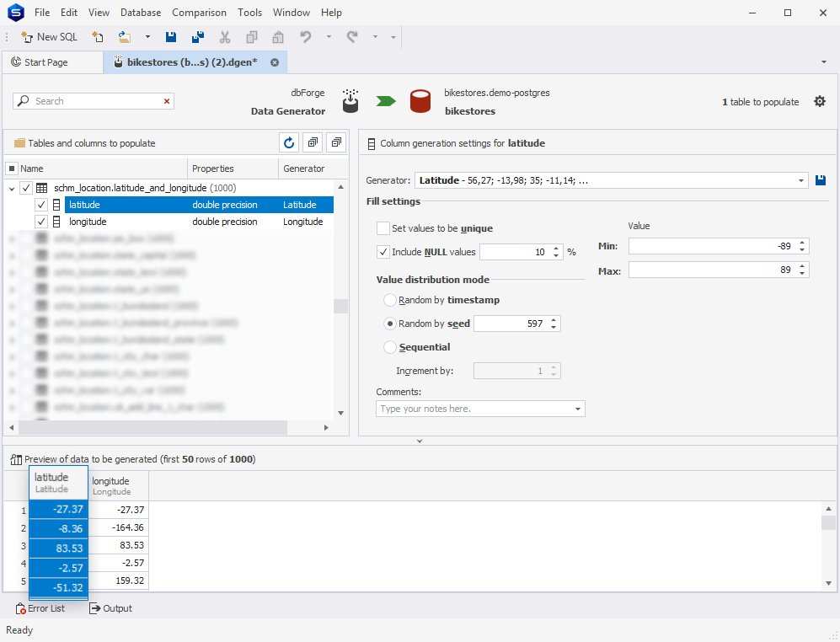Collapse the settings pane with the chevron above the preview
The width and height of the screenshot is (840, 642).
[x=420, y=441]
